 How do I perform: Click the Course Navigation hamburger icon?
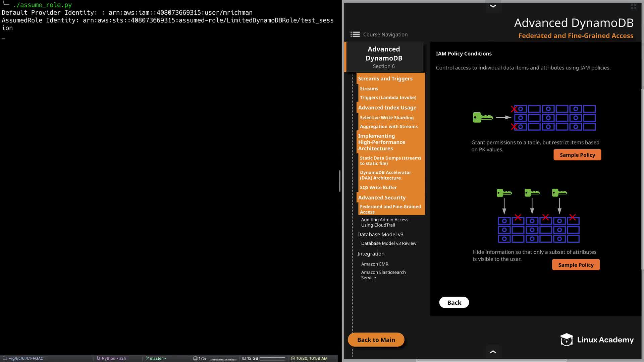tap(355, 34)
